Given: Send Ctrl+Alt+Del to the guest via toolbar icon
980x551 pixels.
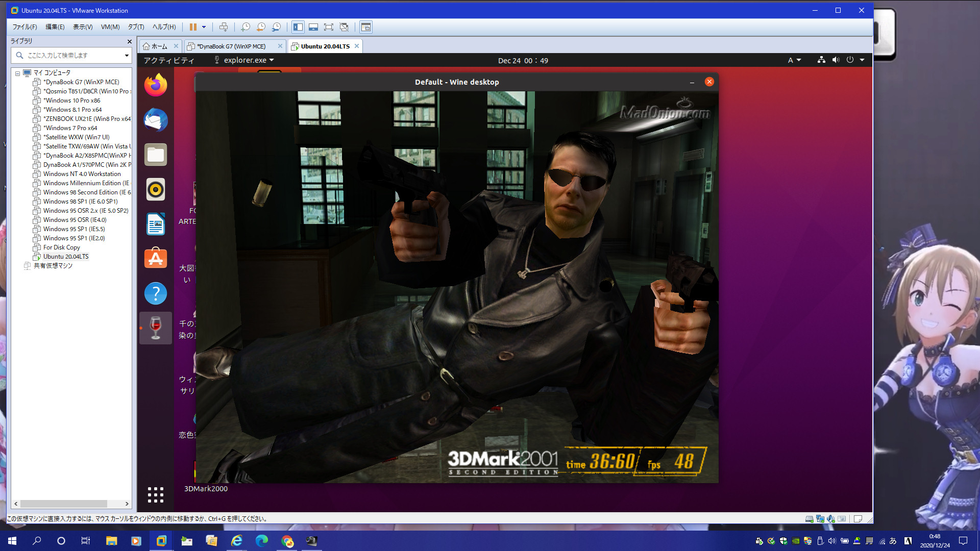Looking at the screenshot, I should tap(224, 27).
